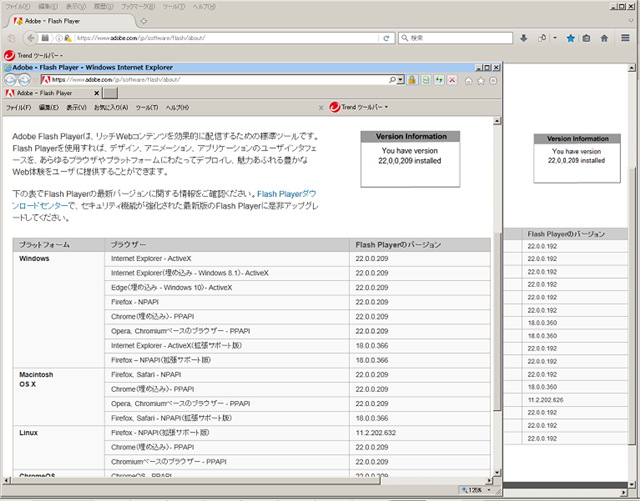Click IE home icon
The image size is (640, 501).
[x=469, y=81]
